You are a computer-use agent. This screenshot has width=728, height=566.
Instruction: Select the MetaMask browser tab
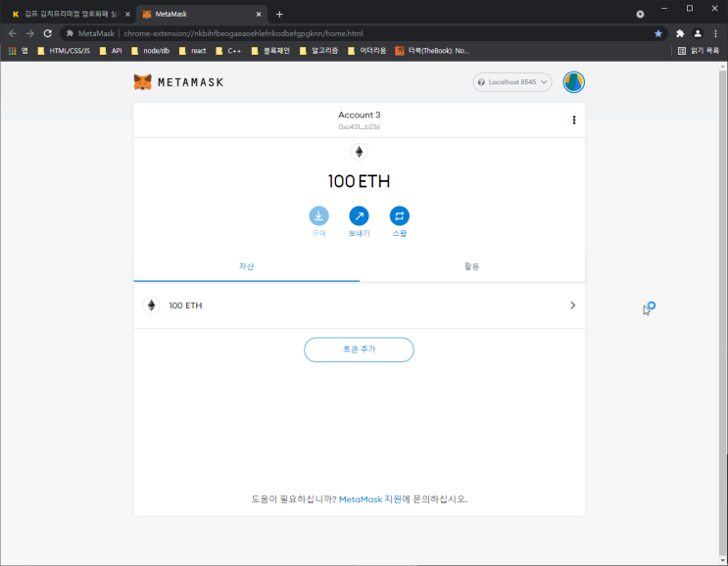202,15
